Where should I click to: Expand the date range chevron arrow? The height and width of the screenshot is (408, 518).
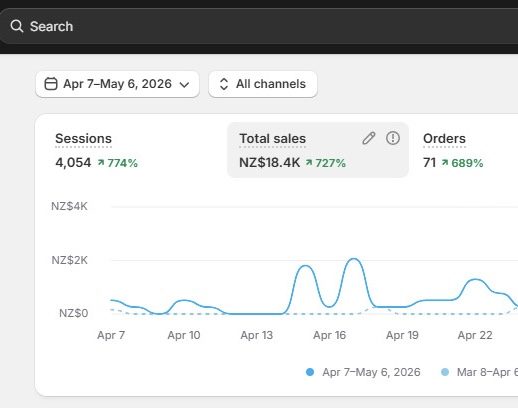pos(184,85)
